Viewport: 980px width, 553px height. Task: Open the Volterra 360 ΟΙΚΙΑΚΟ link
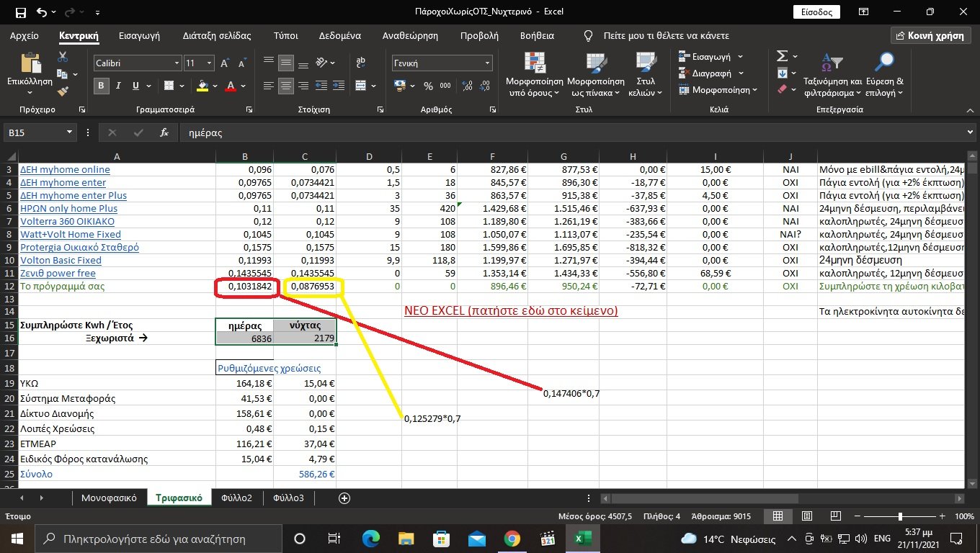click(x=67, y=221)
